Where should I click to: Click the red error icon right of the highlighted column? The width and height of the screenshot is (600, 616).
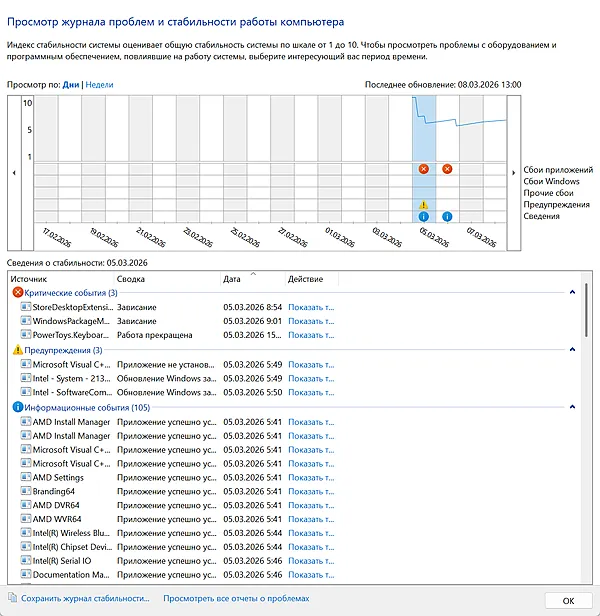447,169
